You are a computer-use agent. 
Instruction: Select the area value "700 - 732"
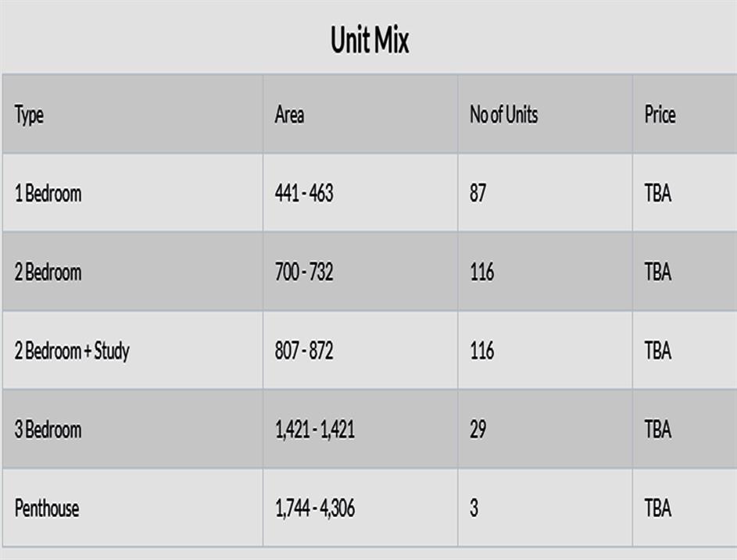click(x=304, y=272)
